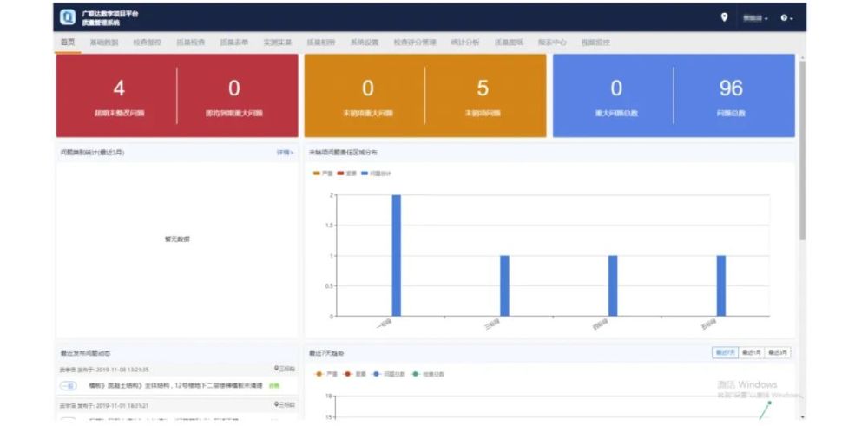
Task: Open the 统计分析 tab
Action: (x=465, y=42)
